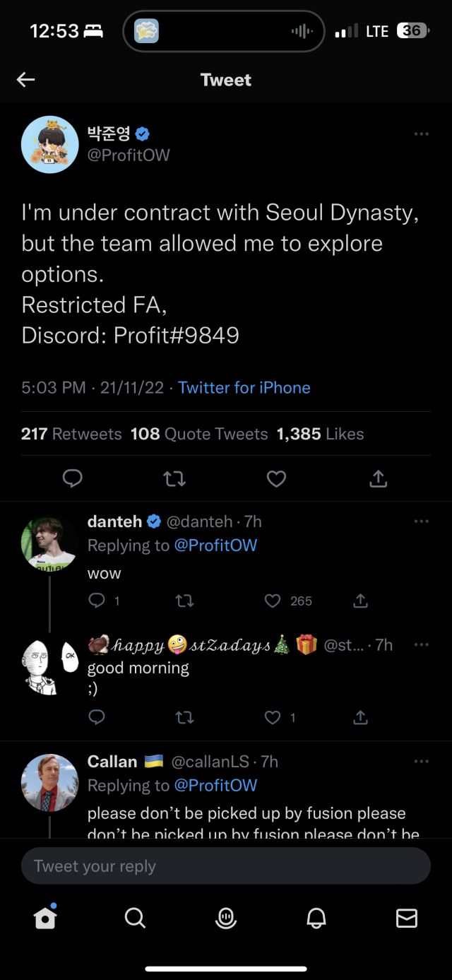Open the "Twitter for iPhone" link
452x980 pixels.
tap(244, 387)
